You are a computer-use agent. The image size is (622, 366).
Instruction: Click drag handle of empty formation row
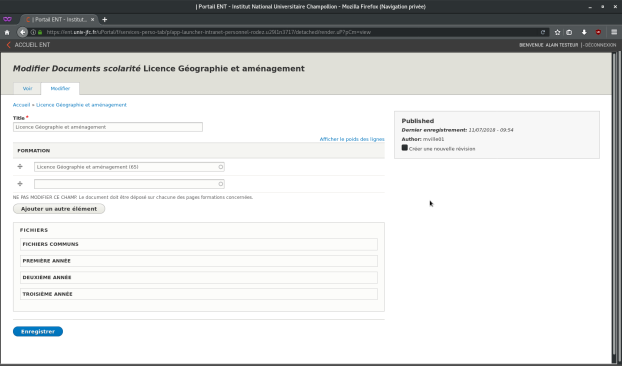(x=20, y=184)
